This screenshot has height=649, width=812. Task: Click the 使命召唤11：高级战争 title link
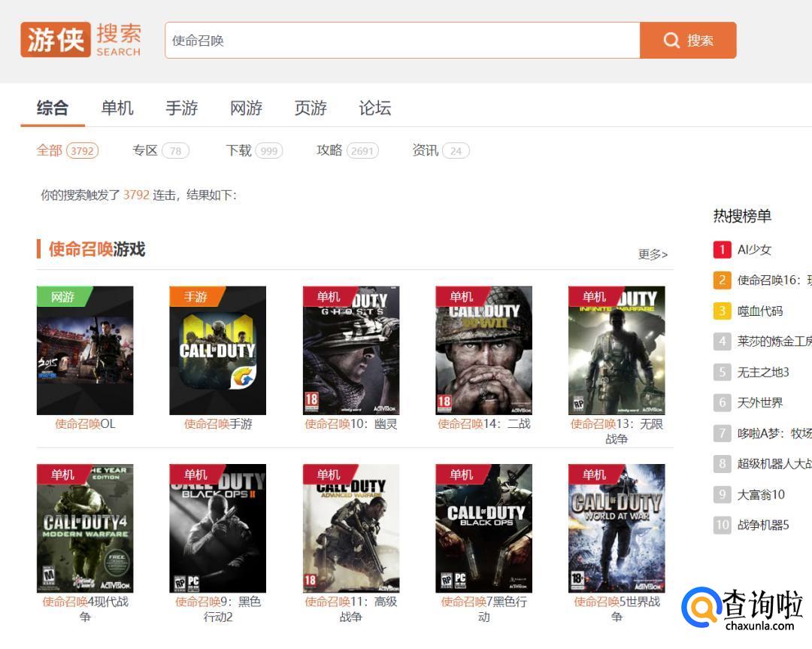350,608
